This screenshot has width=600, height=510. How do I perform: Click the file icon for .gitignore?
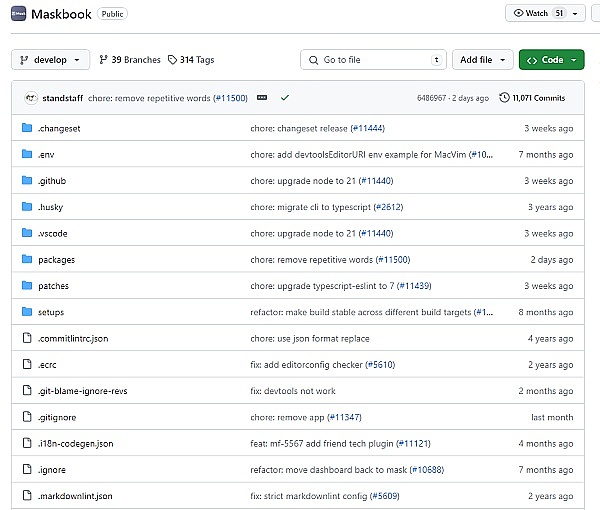(x=27, y=417)
